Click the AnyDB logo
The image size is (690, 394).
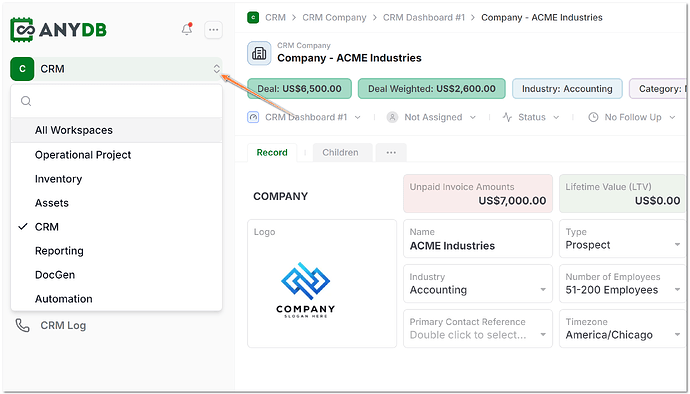coord(59,30)
